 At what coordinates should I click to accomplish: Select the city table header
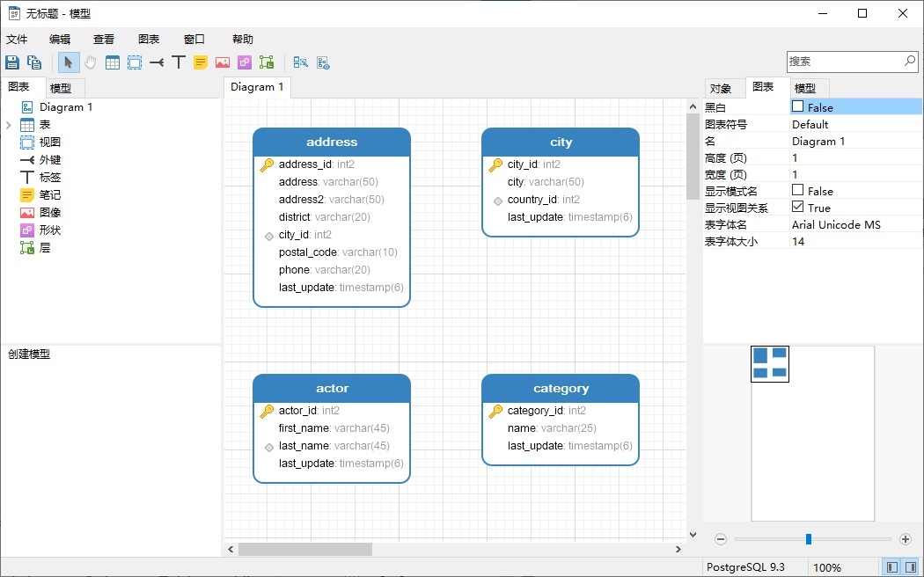[561, 142]
